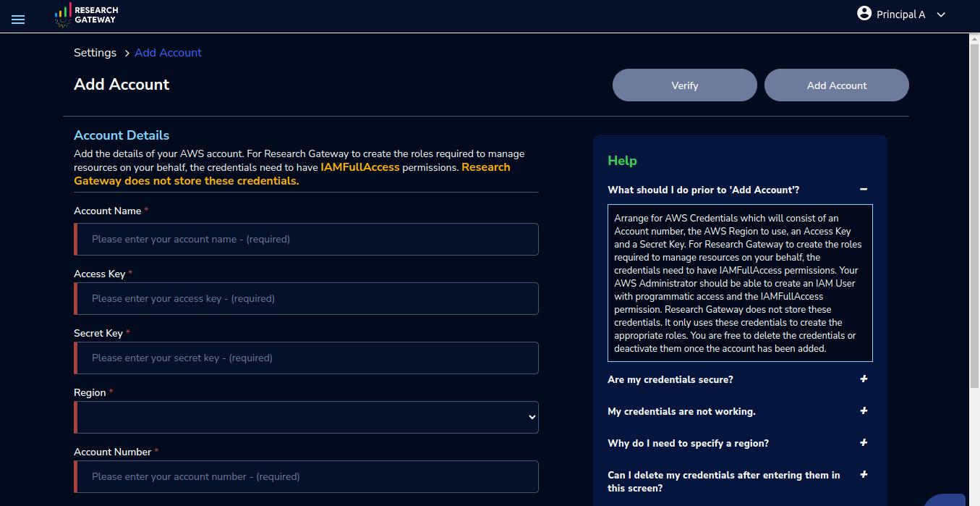Open the Region dropdown

(306, 417)
